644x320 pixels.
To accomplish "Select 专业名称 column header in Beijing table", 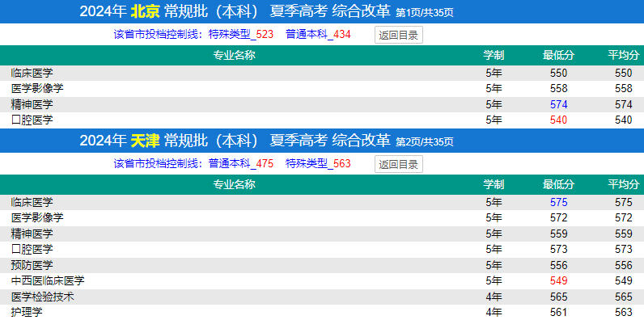I will tap(234, 55).
